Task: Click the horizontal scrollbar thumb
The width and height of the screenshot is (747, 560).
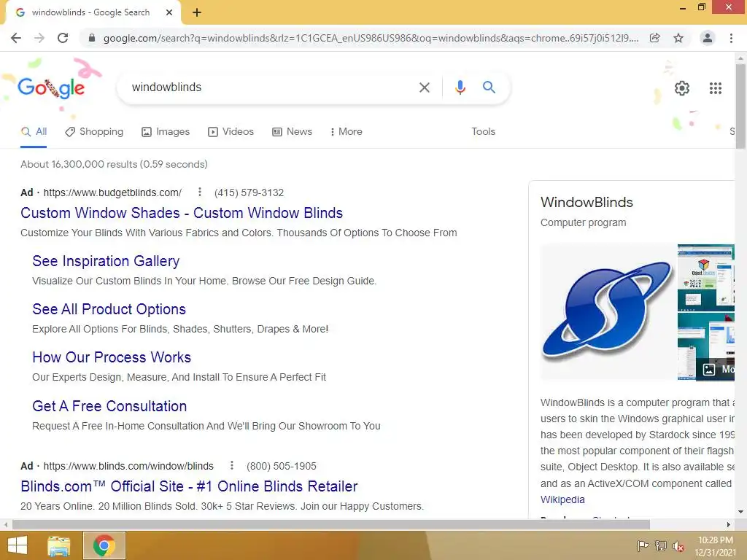Action: (330, 525)
